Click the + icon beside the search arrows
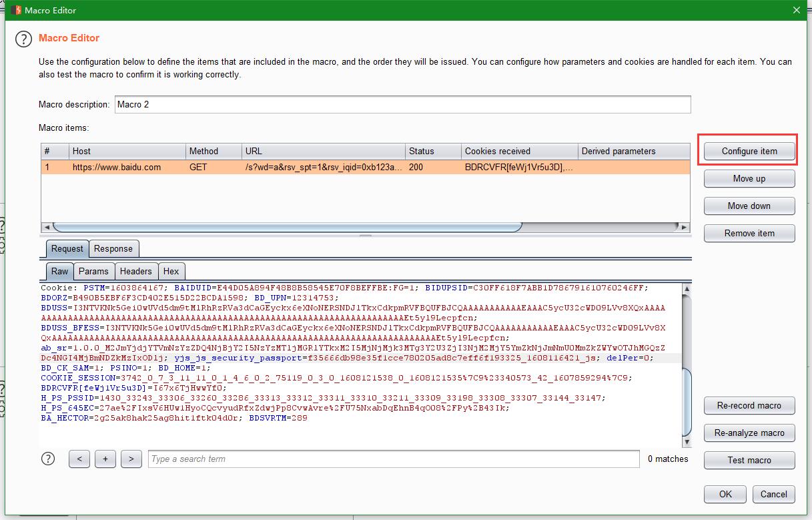 (x=105, y=459)
